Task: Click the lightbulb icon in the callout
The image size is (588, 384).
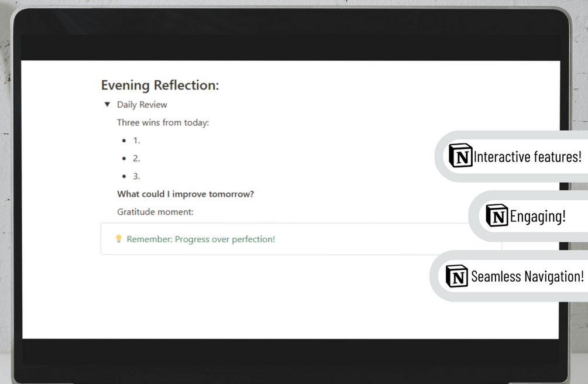Action: pyautogui.click(x=118, y=239)
